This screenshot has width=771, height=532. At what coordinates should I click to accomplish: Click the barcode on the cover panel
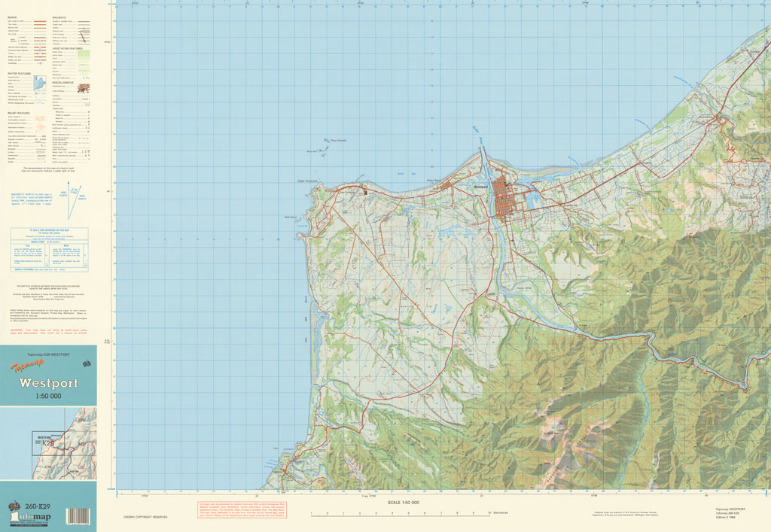click(77, 518)
